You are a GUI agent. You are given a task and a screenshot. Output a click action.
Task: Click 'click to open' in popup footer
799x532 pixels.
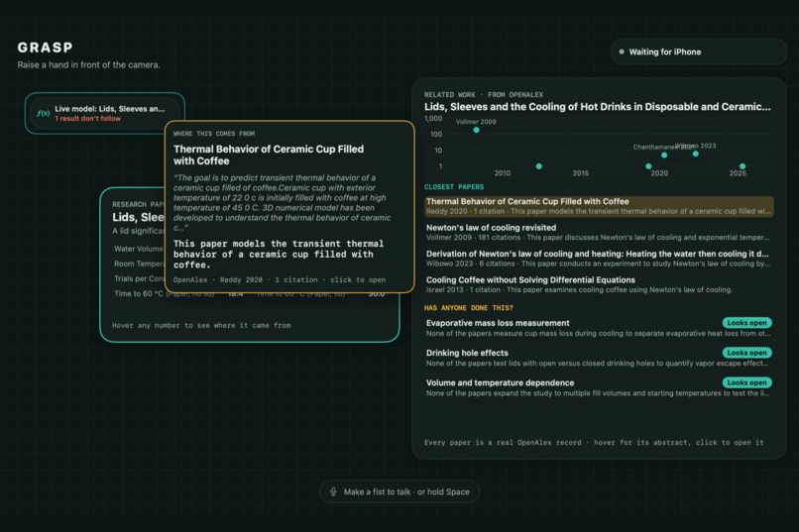tap(358, 280)
